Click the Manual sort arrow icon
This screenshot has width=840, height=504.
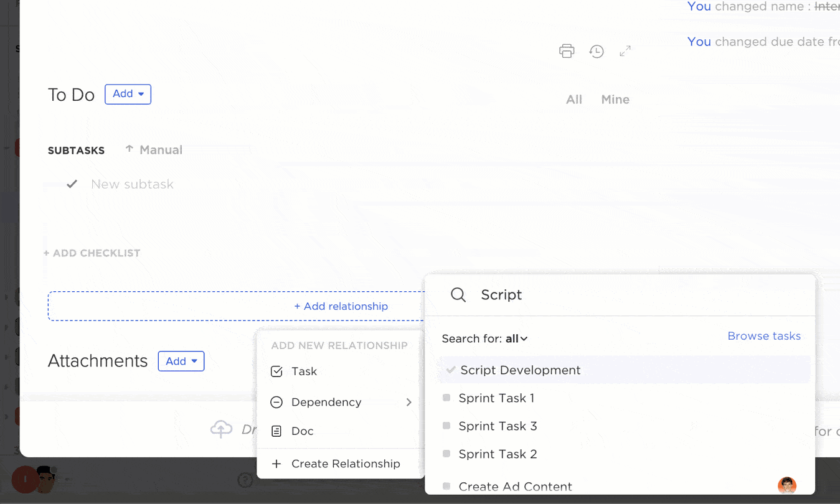(x=130, y=149)
